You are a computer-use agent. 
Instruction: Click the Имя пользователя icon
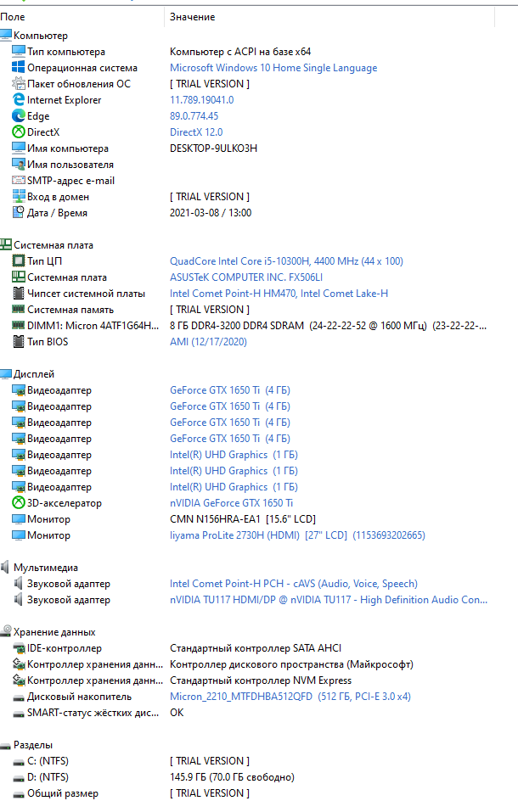(19, 164)
